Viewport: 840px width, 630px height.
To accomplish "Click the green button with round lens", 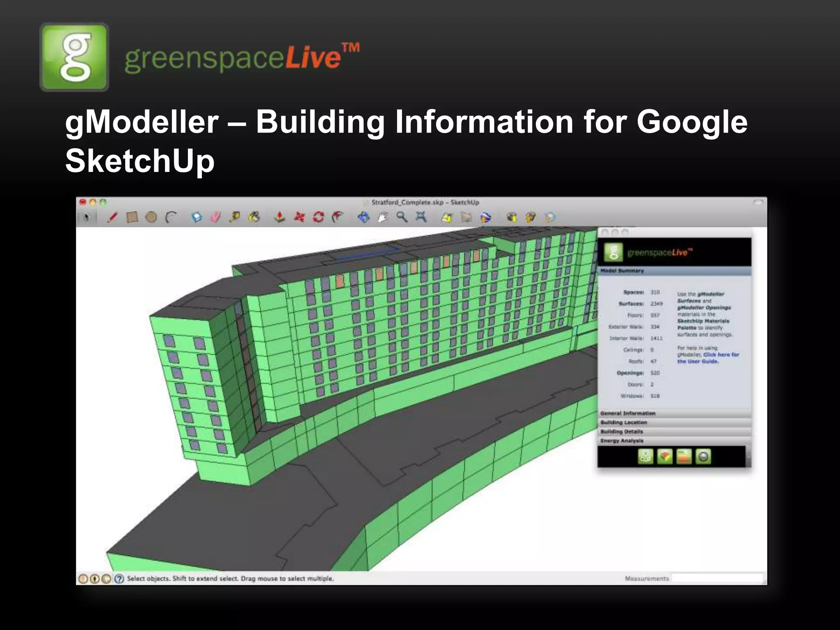I will pyautogui.click(x=703, y=457).
